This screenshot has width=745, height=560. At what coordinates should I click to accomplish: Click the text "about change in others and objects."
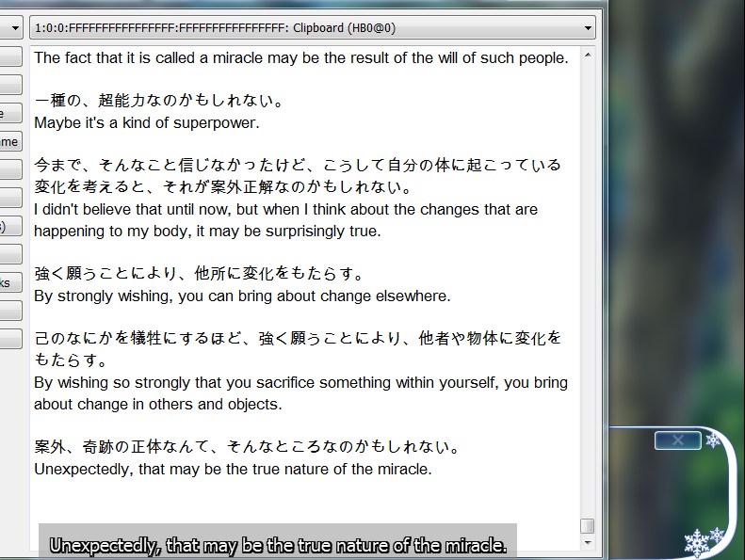(x=157, y=404)
